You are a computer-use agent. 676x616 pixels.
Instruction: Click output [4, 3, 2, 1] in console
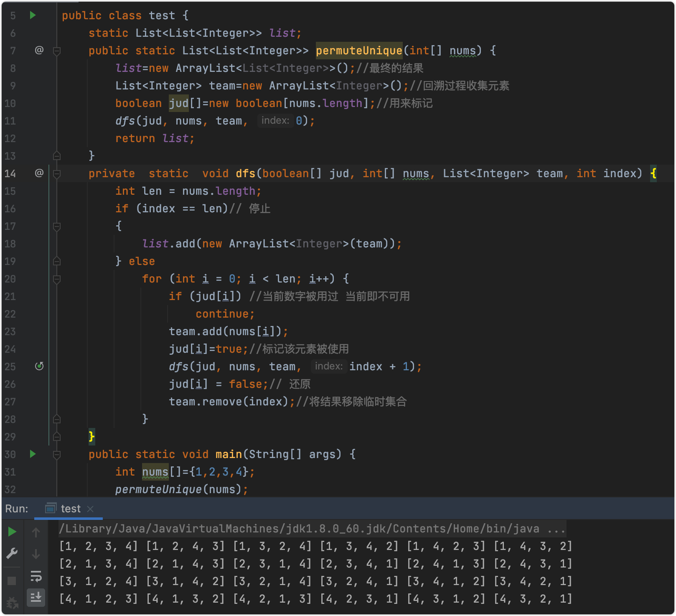(533, 599)
